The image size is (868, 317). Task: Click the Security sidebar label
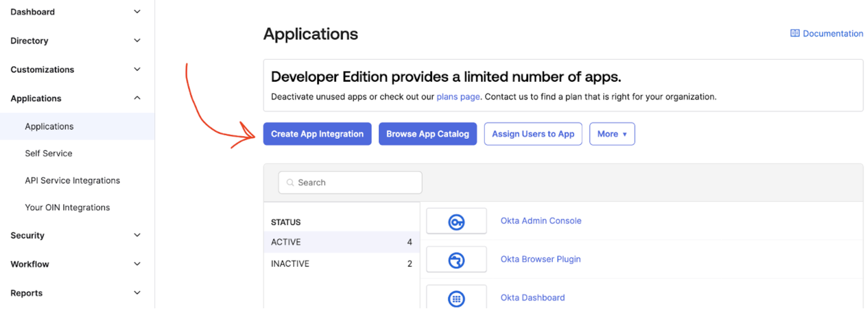coord(27,235)
